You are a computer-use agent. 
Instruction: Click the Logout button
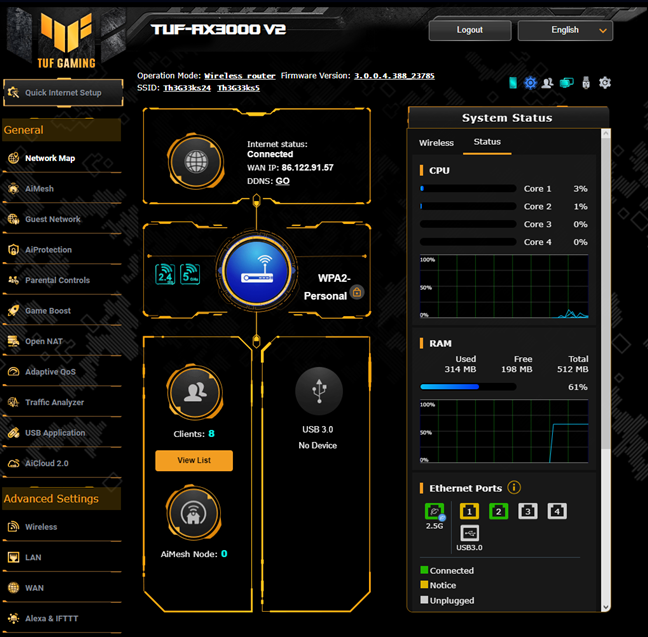click(x=470, y=30)
